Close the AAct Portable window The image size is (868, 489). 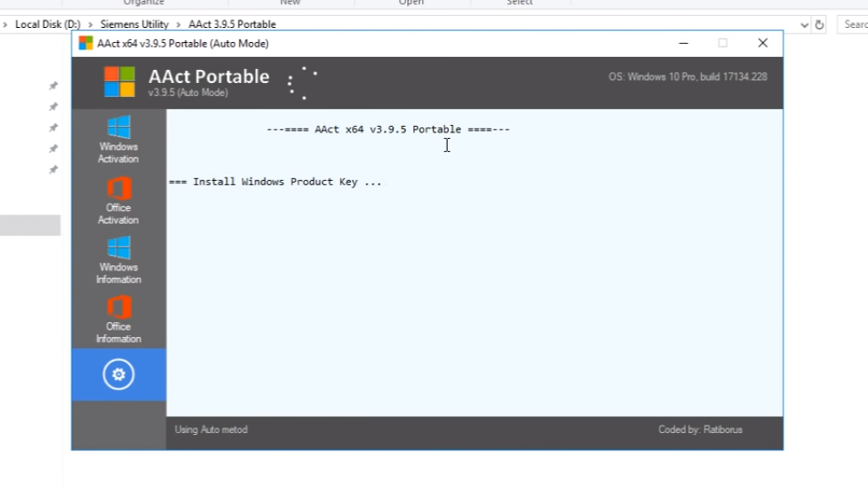[x=763, y=43]
